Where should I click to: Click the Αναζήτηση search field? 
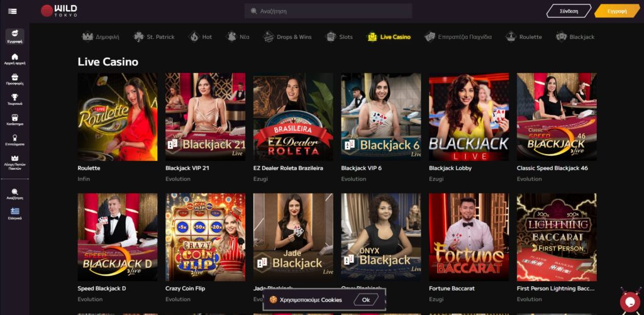(x=328, y=11)
